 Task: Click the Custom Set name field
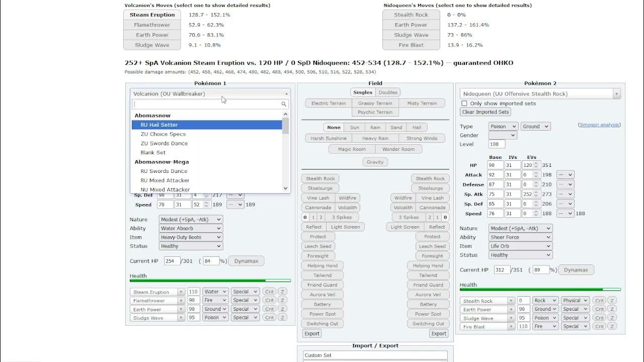tap(375, 355)
